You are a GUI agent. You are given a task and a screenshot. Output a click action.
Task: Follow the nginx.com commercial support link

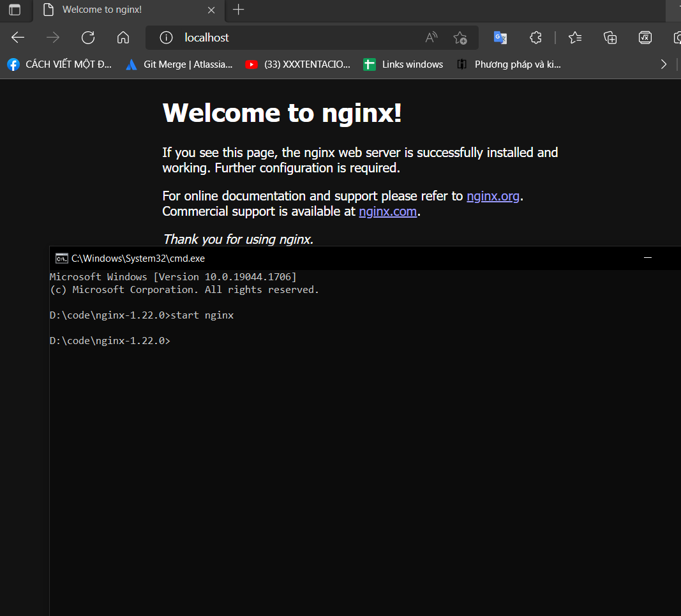(x=388, y=211)
